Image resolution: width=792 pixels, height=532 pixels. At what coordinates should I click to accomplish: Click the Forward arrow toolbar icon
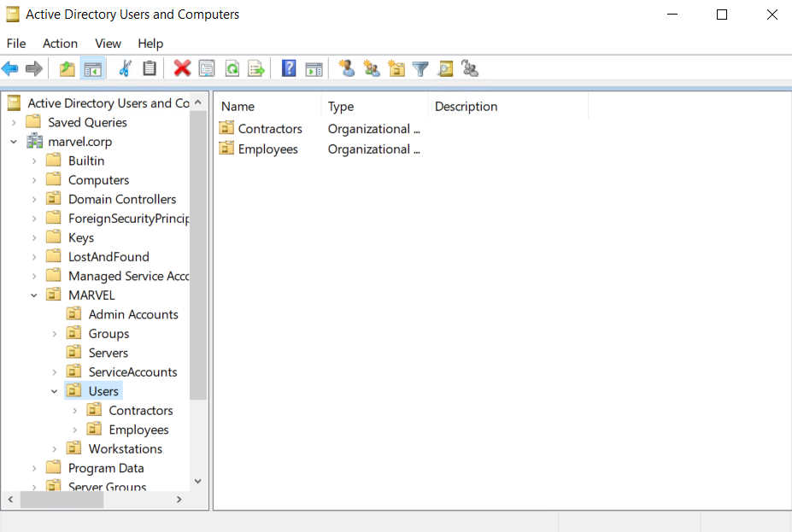click(34, 68)
